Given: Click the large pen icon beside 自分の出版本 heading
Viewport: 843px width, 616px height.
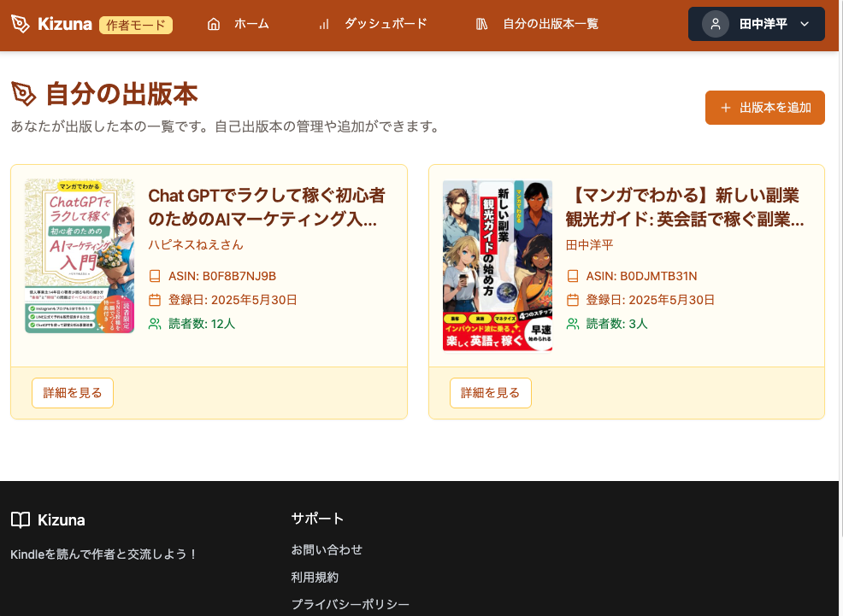Looking at the screenshot, I should click(24, 94).
